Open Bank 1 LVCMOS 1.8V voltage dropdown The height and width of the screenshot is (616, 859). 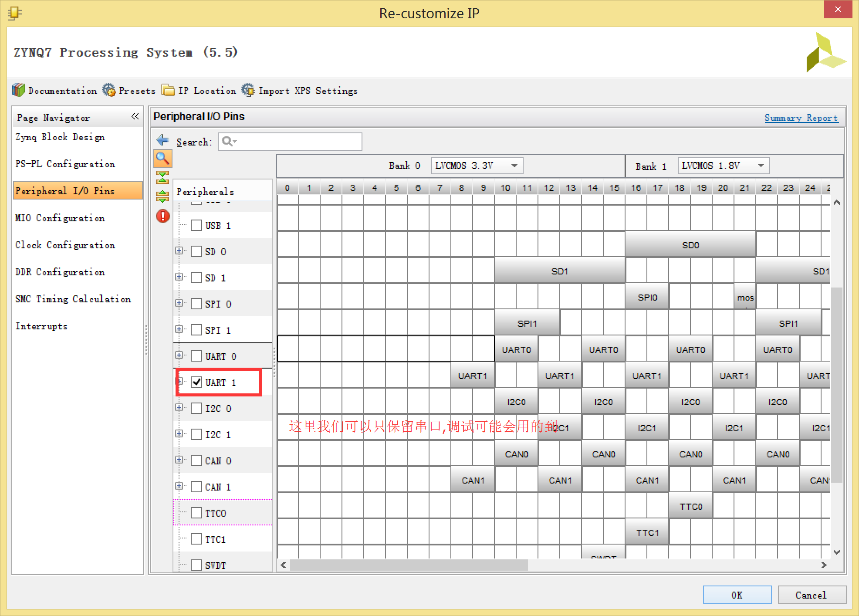pos(724,166)
